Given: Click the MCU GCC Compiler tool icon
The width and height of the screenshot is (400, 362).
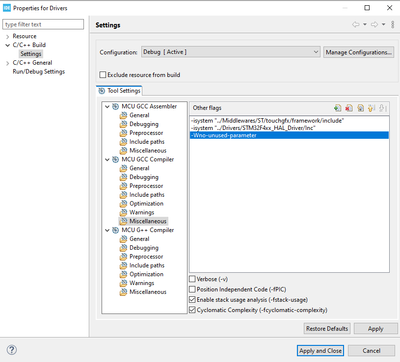Looking at the screenshot, I should click(x=115, y=159).
